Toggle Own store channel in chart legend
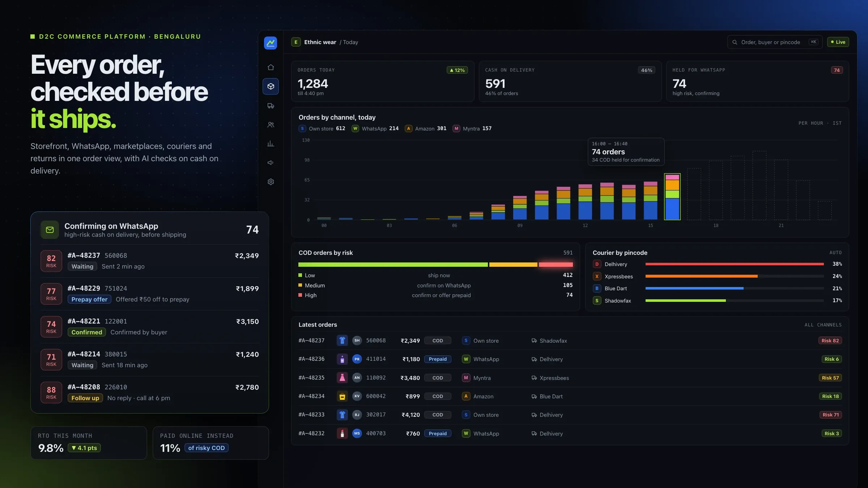 322,129
